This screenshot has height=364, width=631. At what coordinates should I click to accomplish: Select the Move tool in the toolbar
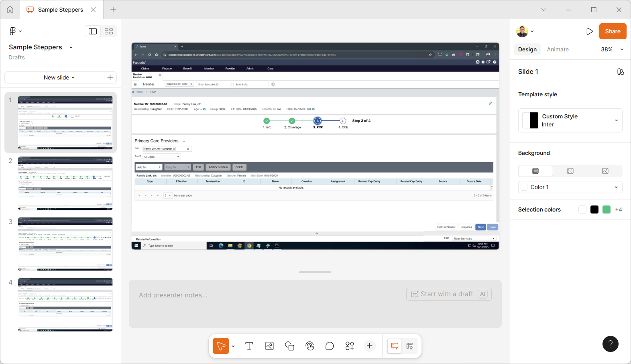click(221, 346)
